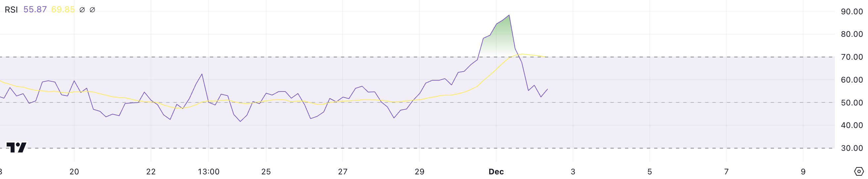Click the 25 date label on time axis

[266, 172]
